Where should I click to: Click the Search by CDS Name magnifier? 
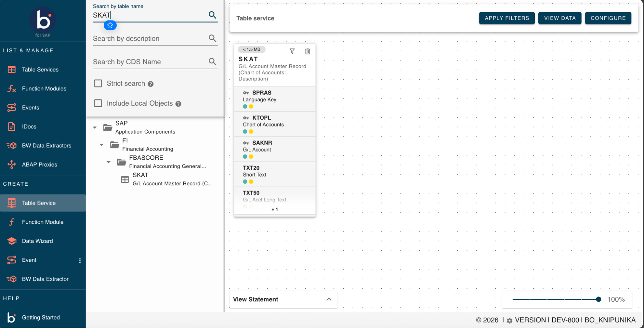click(x=212, y=61)
